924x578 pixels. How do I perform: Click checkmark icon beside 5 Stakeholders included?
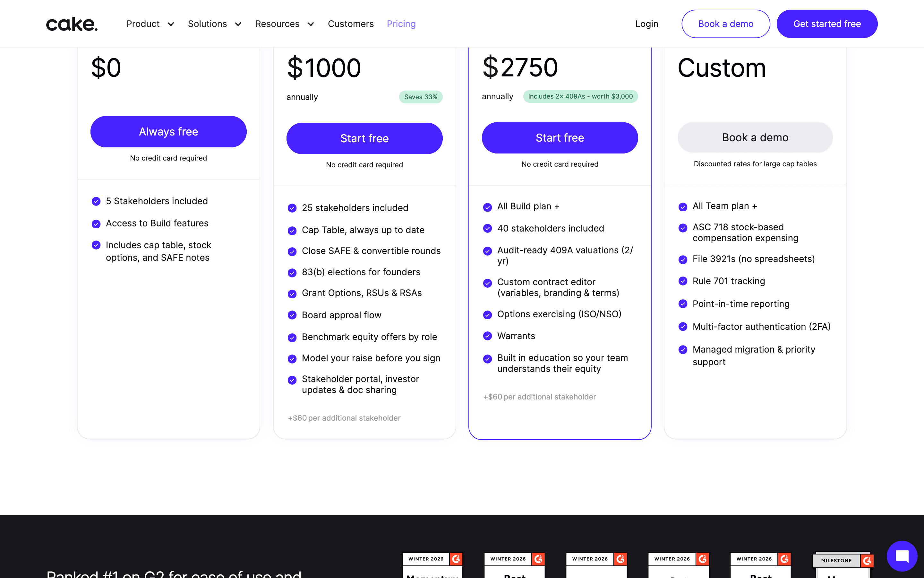(x=96, y=201)
